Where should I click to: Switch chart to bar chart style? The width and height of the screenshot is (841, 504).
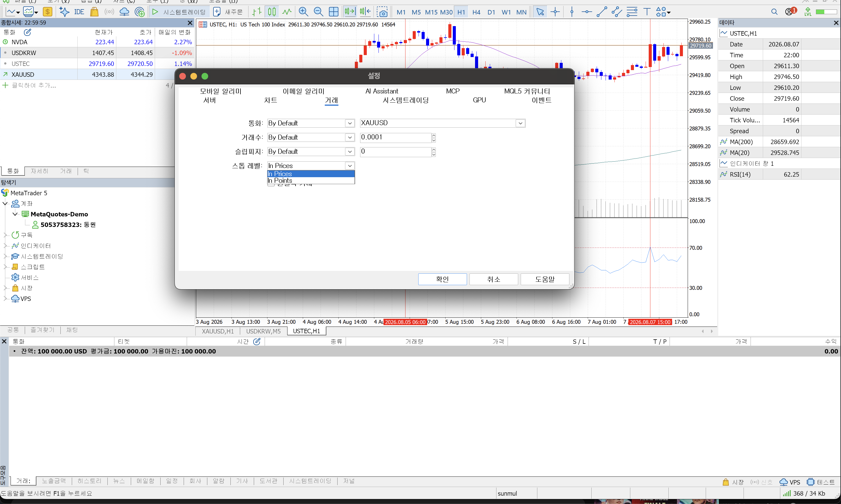pyautogui.click(x=257, y=12)
